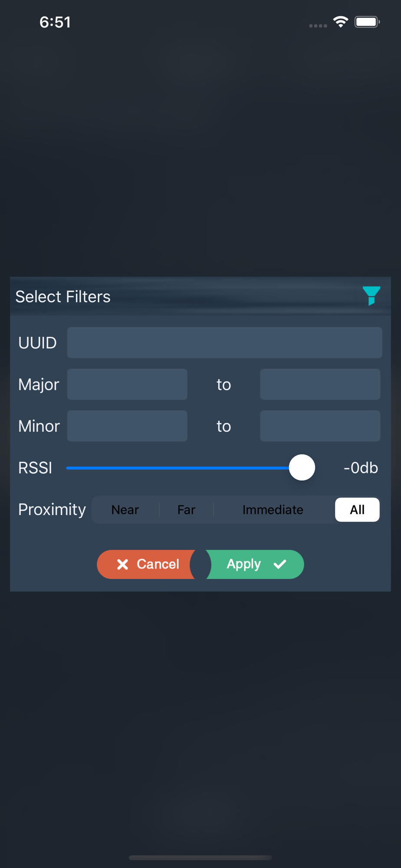Tap the teal filter funnel icon
Screen dimensions: 401x868
pyautogui.click(x=371, y=296)
